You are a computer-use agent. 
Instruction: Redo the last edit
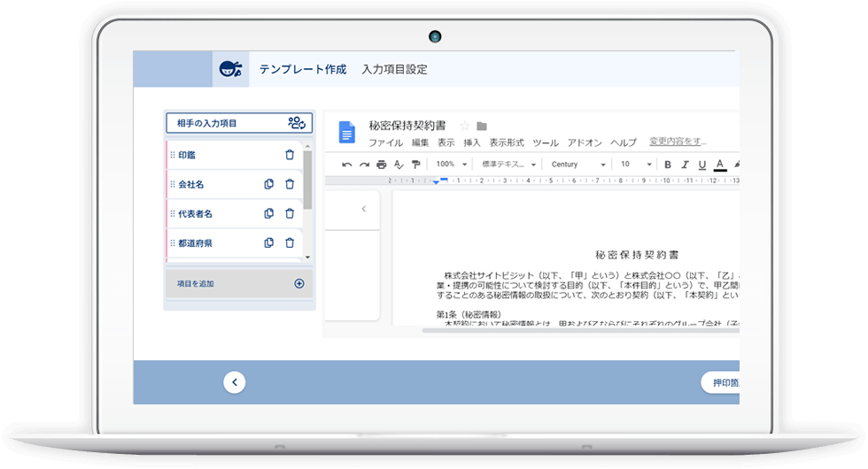point(364,165)
